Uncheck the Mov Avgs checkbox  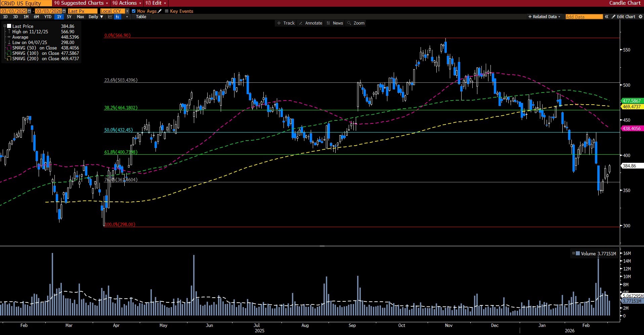[134, 11]
